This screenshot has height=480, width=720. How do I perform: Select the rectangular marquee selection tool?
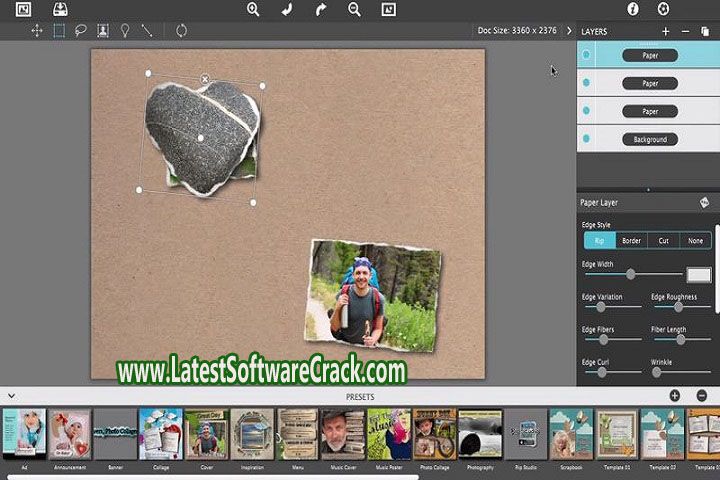tap(59, 31)
